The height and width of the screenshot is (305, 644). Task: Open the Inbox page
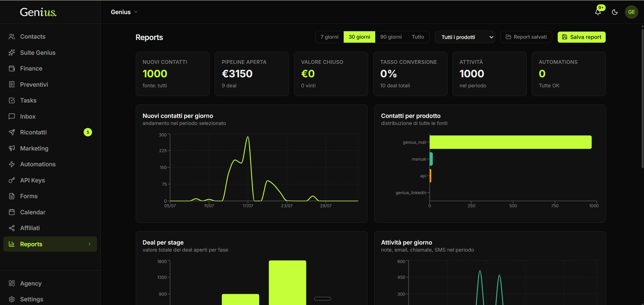50,116
